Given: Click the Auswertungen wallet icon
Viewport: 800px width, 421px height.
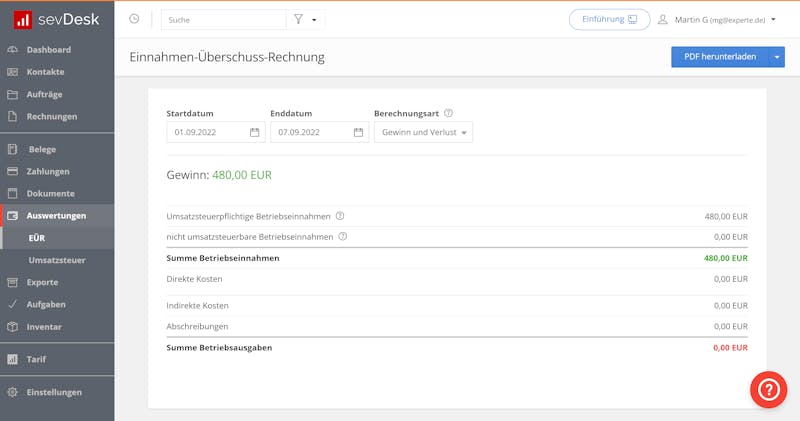Looking at the screenshot, I should click(x=13, y=216).
